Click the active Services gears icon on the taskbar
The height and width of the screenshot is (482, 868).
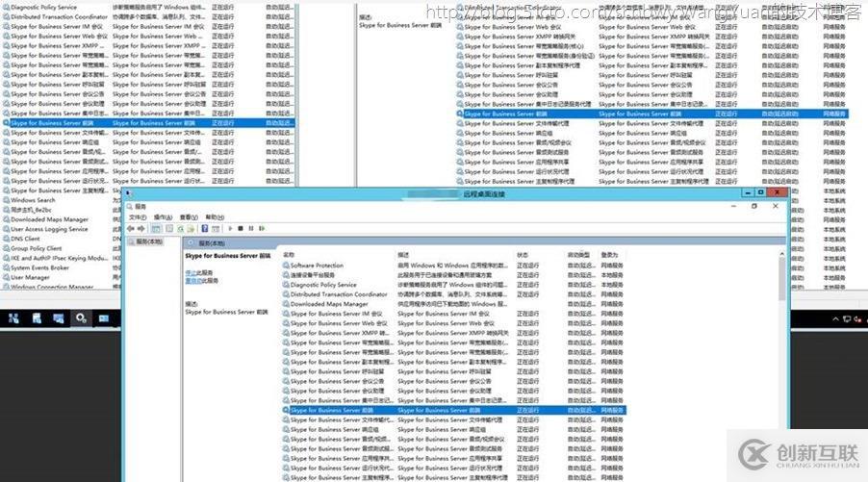pos(82,318)
